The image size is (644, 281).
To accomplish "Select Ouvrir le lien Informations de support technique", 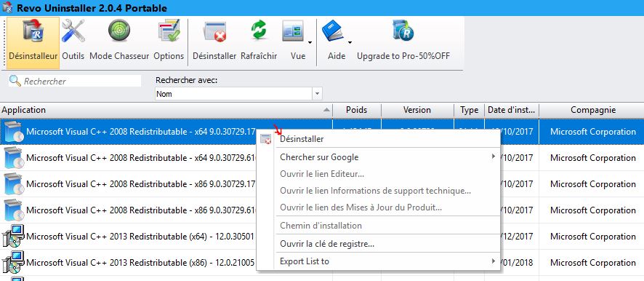I will pyautogui.click(x=375, y=191).
